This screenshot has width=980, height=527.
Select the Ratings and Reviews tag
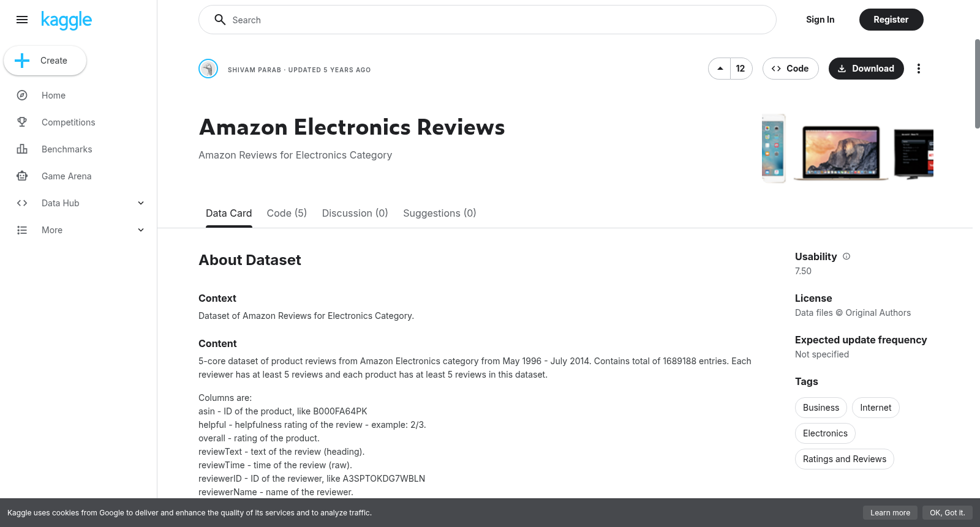[845, 459]
